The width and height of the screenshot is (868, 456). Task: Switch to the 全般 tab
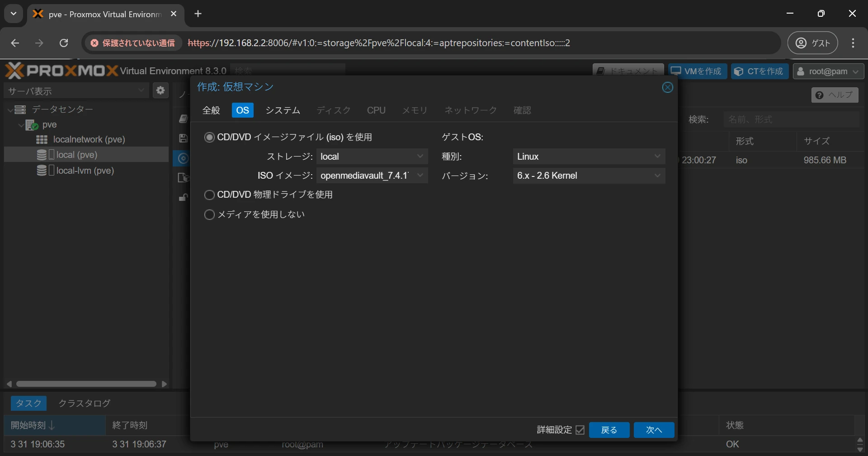(211, 110)
